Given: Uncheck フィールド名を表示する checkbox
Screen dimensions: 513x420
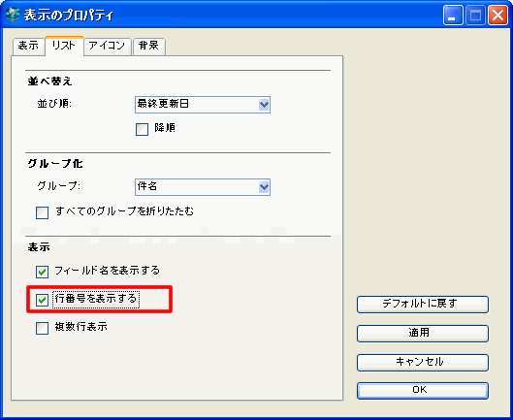Looking at the screenshot, I should pos(43,272).
